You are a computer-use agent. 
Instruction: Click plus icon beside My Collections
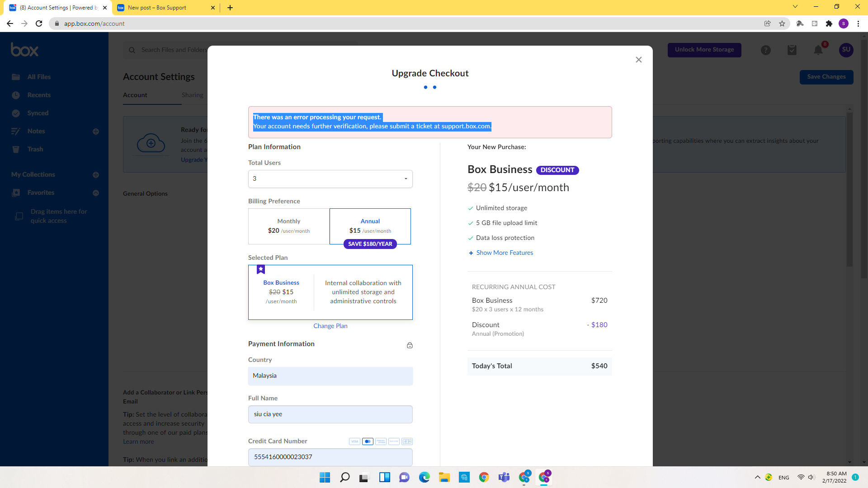(96, 175)
